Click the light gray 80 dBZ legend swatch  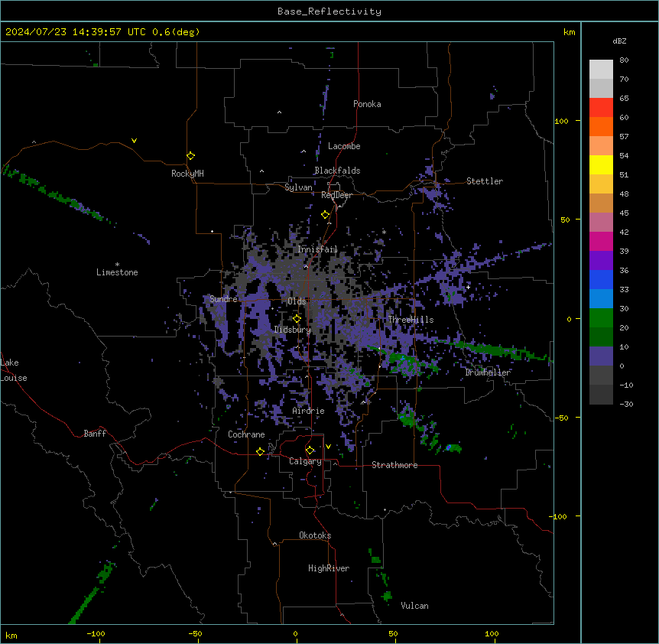tap(601, 70)
